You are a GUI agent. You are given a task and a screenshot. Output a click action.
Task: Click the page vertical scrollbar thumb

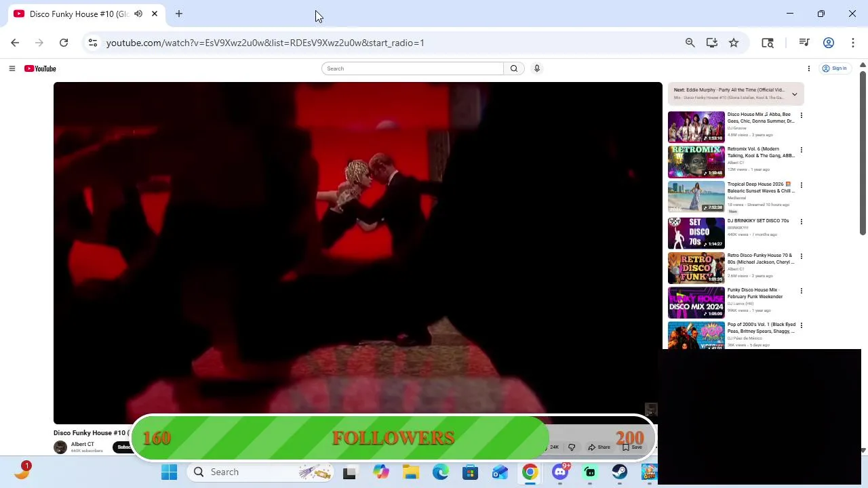(x=863, y=152)
